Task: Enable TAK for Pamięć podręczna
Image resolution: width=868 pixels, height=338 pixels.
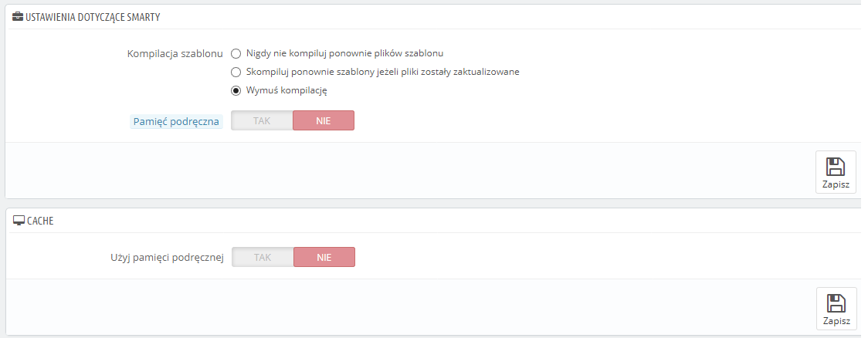Action: tap(263, 120)
